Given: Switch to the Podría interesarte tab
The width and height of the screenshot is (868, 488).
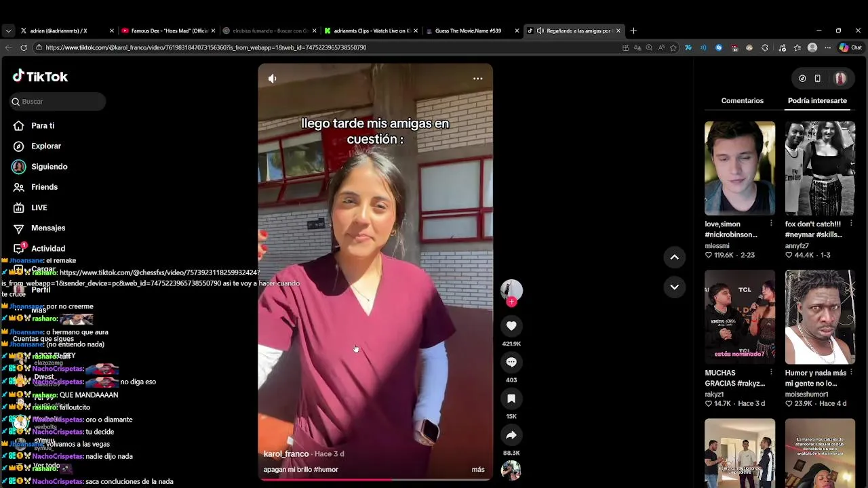Looking at the screenshot, I should 817,101.
